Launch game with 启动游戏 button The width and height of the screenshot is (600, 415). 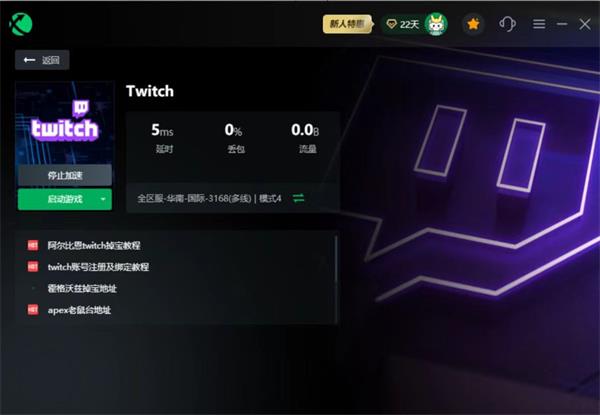pyautogui.click(x=57, y=199)
